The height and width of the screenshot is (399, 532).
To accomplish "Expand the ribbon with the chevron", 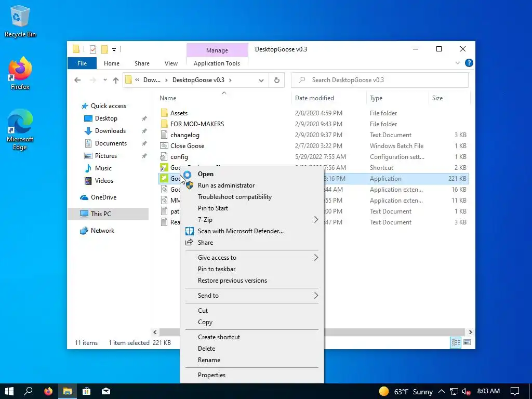I will (x=457, y=63).
